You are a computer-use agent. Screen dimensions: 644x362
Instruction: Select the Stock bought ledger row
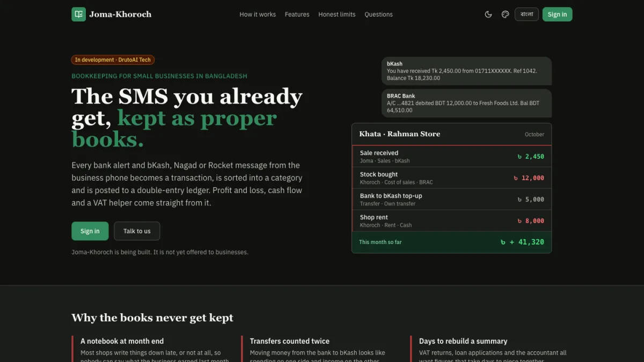(451, 178)
